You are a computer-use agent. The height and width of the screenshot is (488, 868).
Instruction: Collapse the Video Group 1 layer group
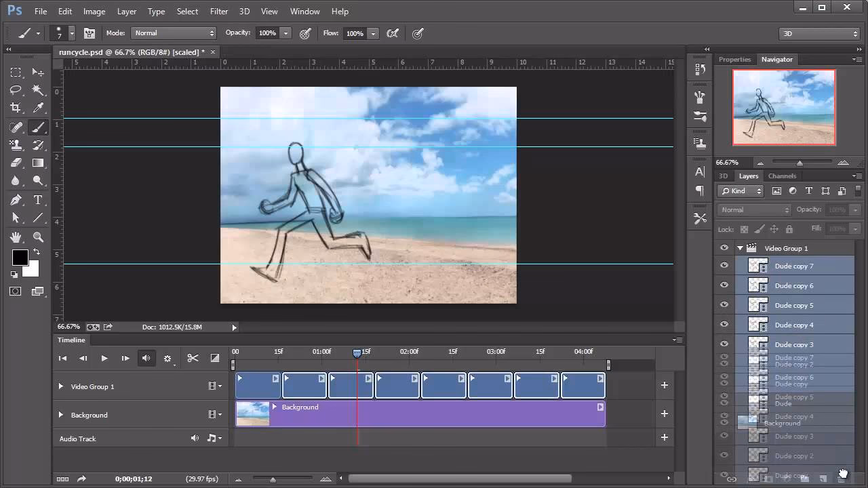pos(740,248)
